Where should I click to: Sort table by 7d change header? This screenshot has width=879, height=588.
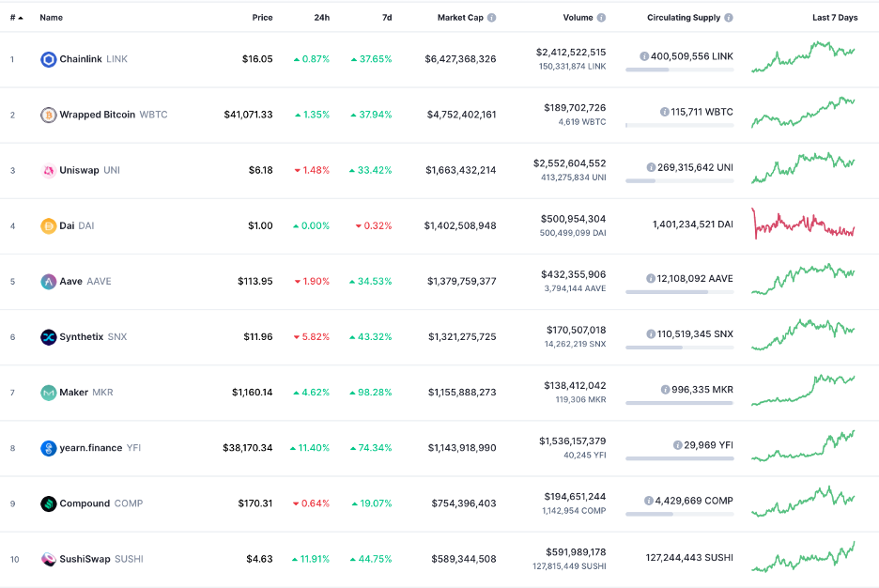pos(387,18)
